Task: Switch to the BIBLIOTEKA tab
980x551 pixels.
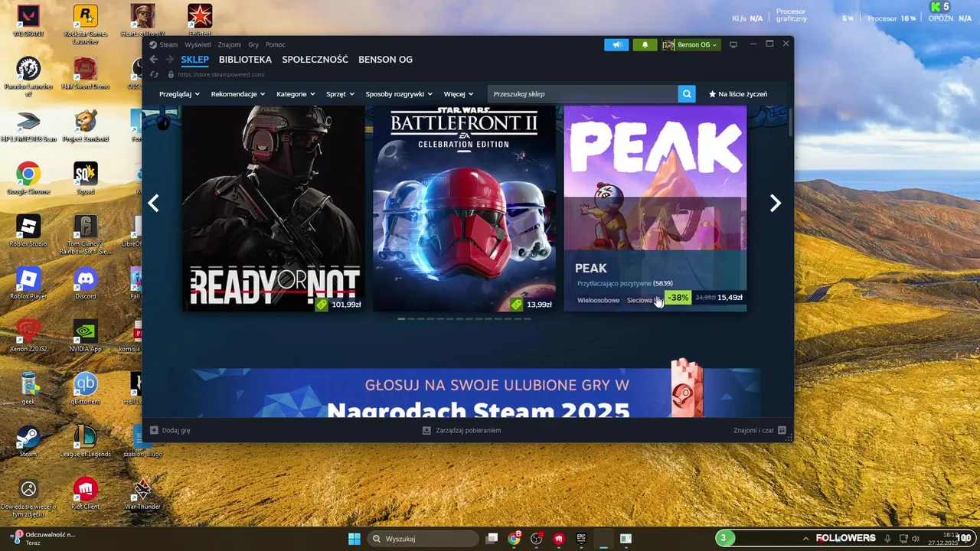Action: 245,59
